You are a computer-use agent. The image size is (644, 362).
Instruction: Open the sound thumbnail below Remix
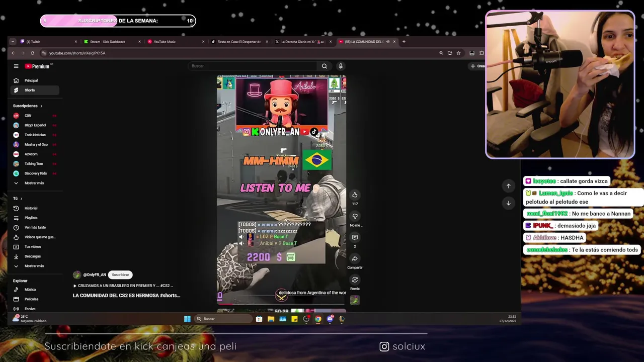point(355,300)
